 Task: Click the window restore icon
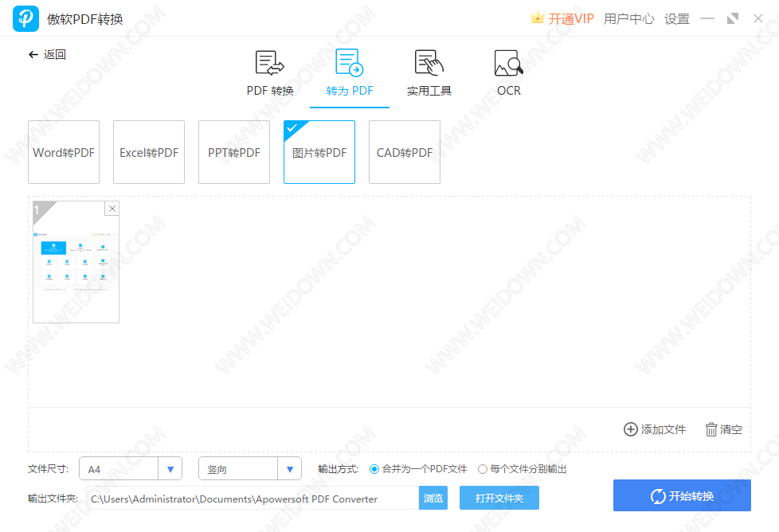click(x=732, y=19)
